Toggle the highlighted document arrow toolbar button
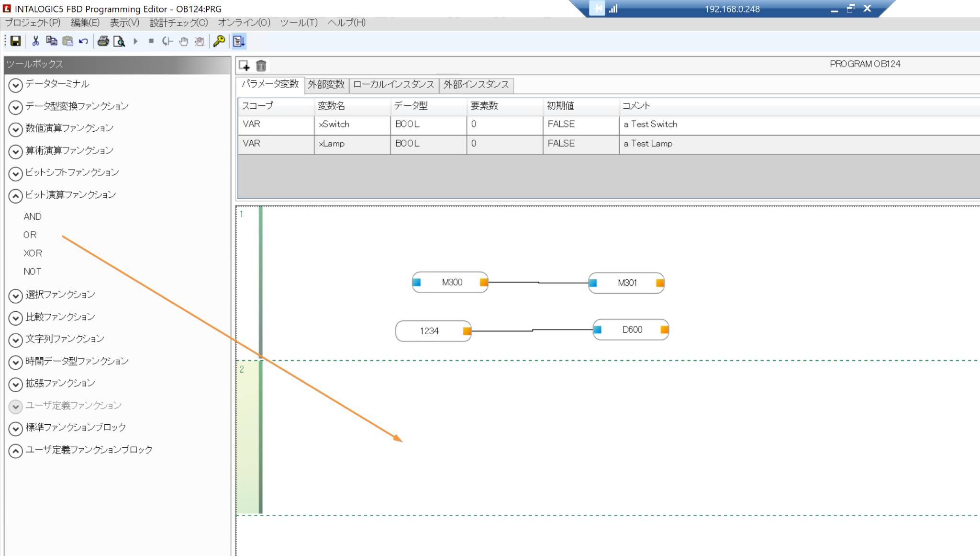Image resolution: width=980 pixels, height=556 pixels. coord(239,41)
